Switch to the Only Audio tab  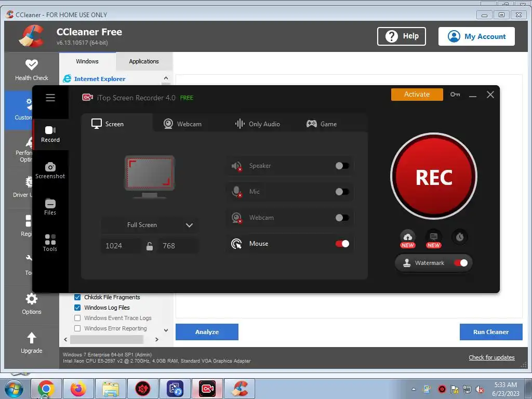click(x=258, y=124)
